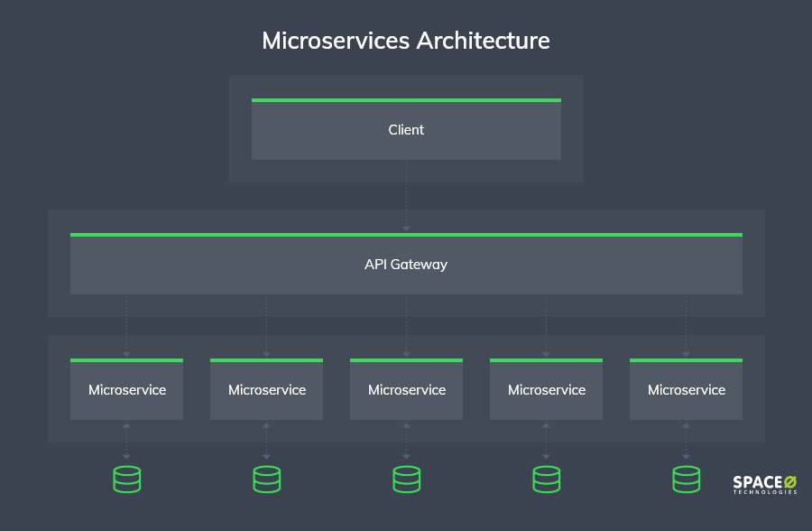Click the first database cylinder icon
812x531 pixels.
(127, 480)
